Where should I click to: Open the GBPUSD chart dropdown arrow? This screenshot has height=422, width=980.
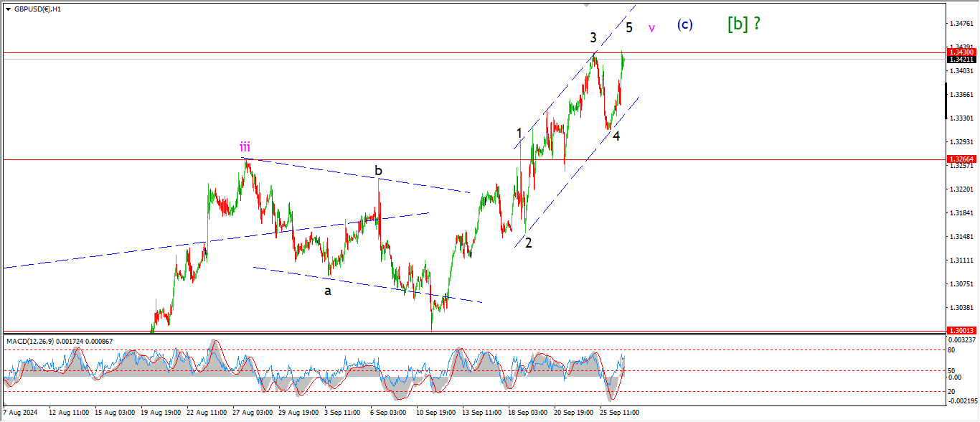coord(8,9)
